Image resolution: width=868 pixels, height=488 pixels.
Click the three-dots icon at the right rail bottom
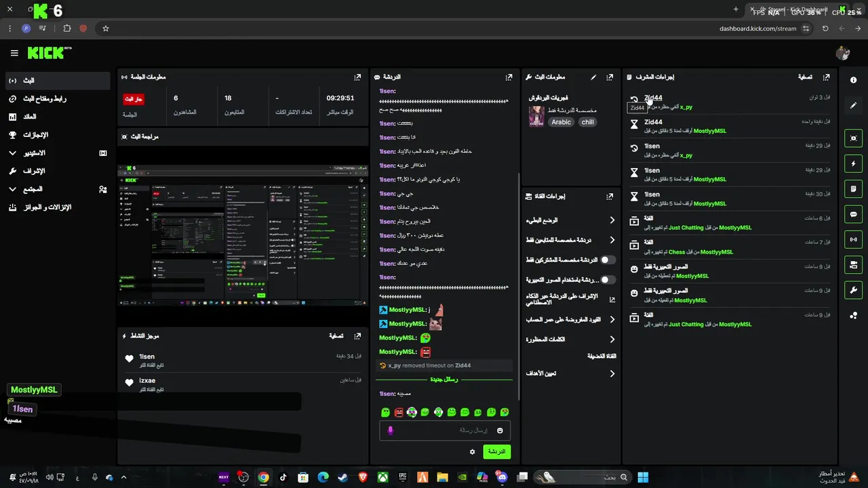click(853, 315)
